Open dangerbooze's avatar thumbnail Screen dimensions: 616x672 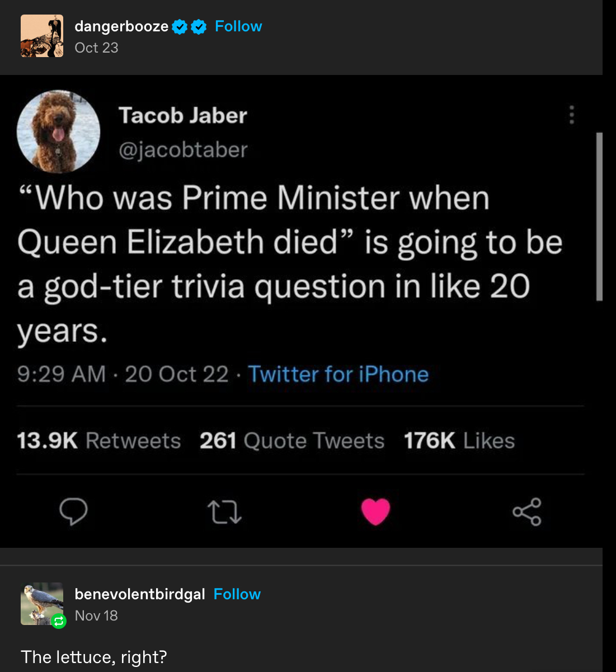pos(42,36)
